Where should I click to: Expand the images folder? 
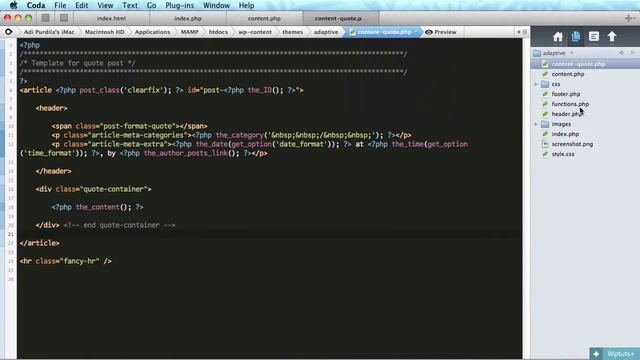pos(536,124)
